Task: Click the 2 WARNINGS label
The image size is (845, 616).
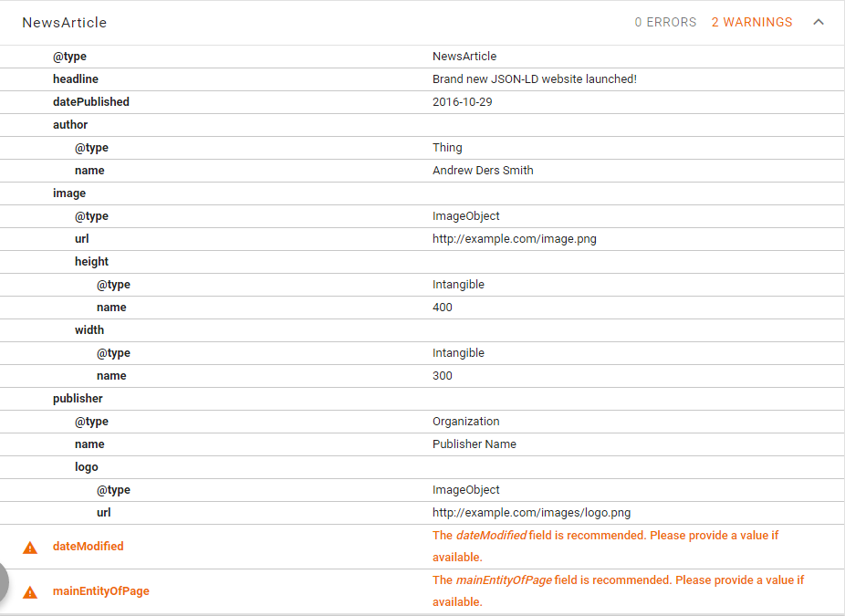Action: point(752,22)
